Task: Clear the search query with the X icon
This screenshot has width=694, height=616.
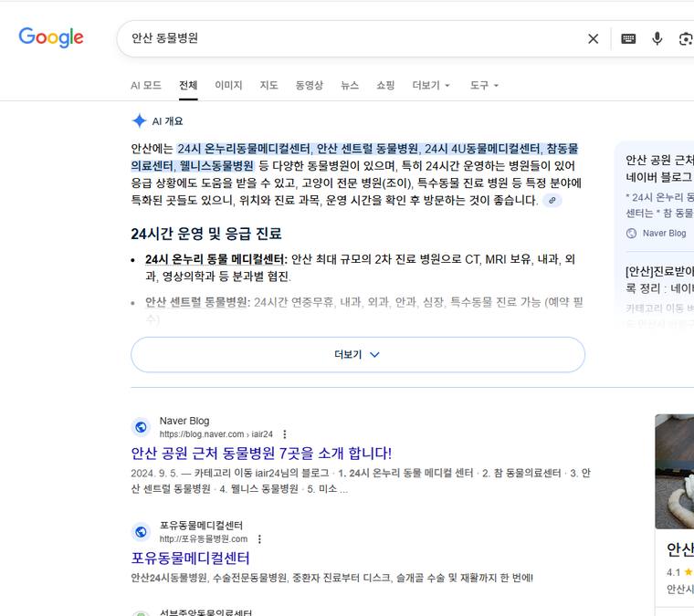Action: point(593,39)
